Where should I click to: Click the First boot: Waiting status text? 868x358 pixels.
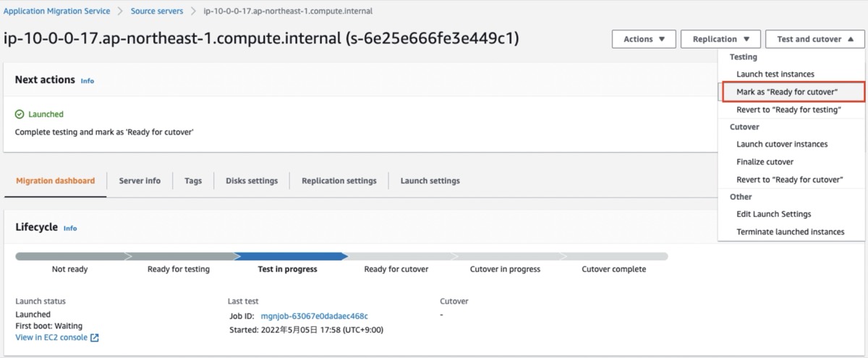click(x=48, y=326)
